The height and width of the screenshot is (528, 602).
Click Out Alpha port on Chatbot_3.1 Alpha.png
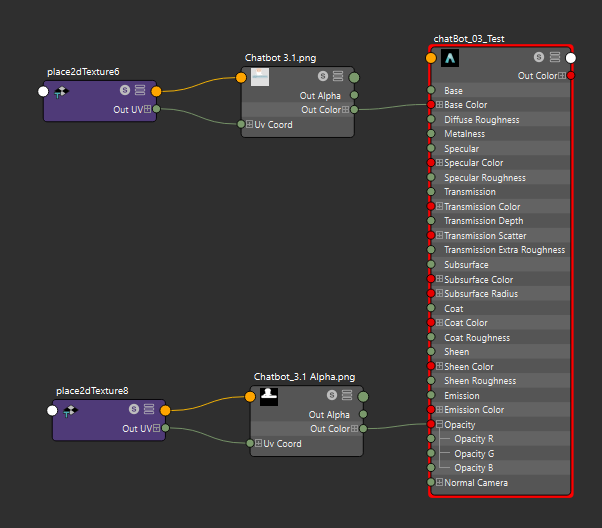(x=363, y=414)
